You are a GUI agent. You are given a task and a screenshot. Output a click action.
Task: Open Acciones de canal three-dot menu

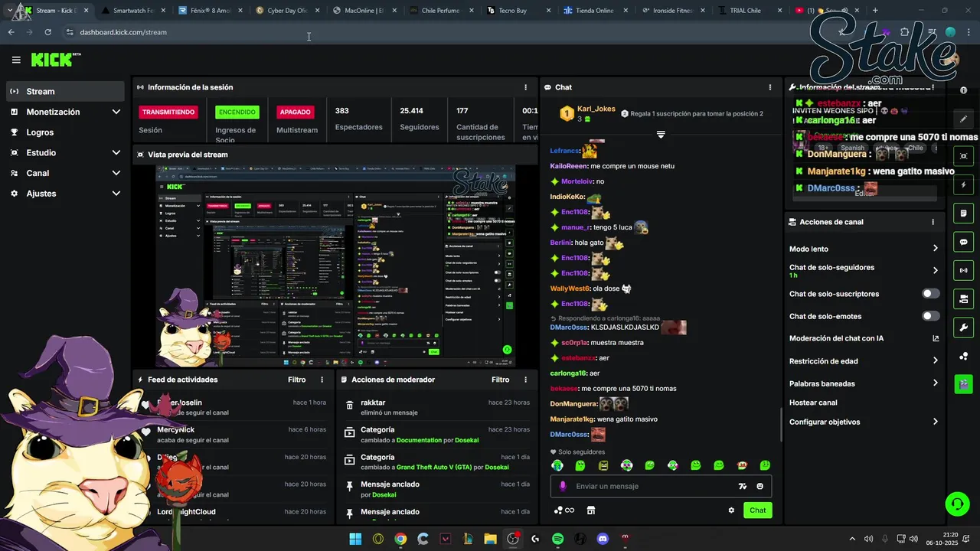click(x=933, y=222)
